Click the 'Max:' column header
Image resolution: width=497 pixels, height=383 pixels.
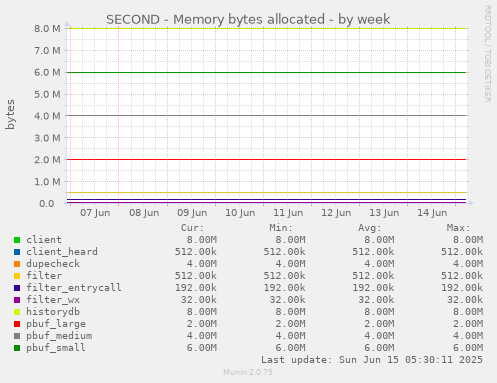[x=458, y=228]
